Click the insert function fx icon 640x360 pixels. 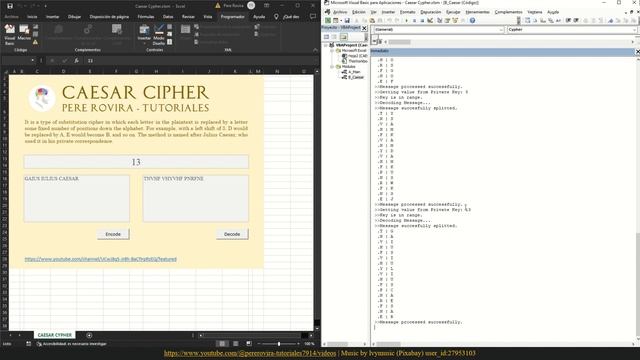pyautogui.click(x=76, y=60)
